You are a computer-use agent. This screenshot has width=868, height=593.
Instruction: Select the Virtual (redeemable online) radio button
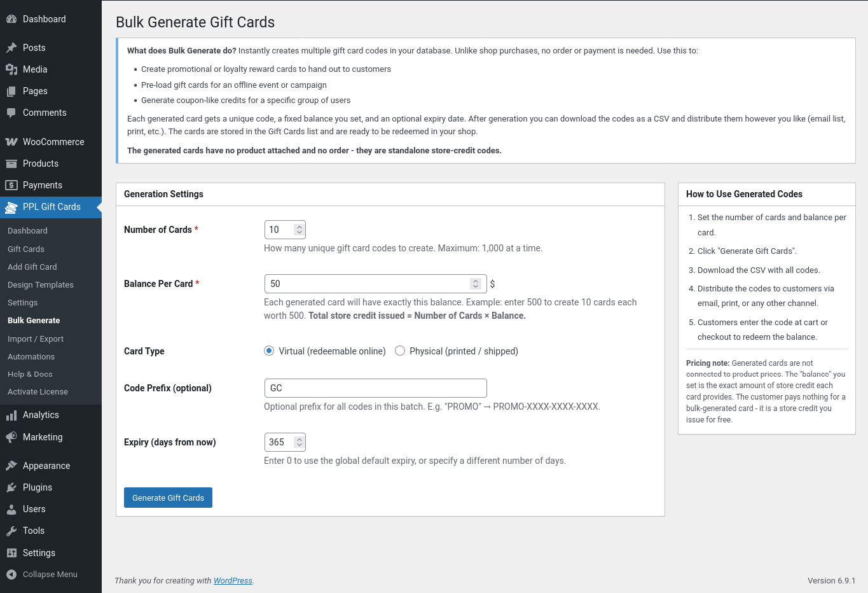pos(269,351)
